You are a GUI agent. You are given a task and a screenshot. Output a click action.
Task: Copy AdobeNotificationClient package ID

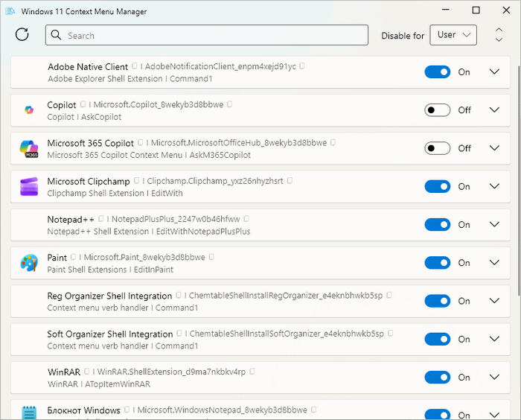tap(301, 66)
